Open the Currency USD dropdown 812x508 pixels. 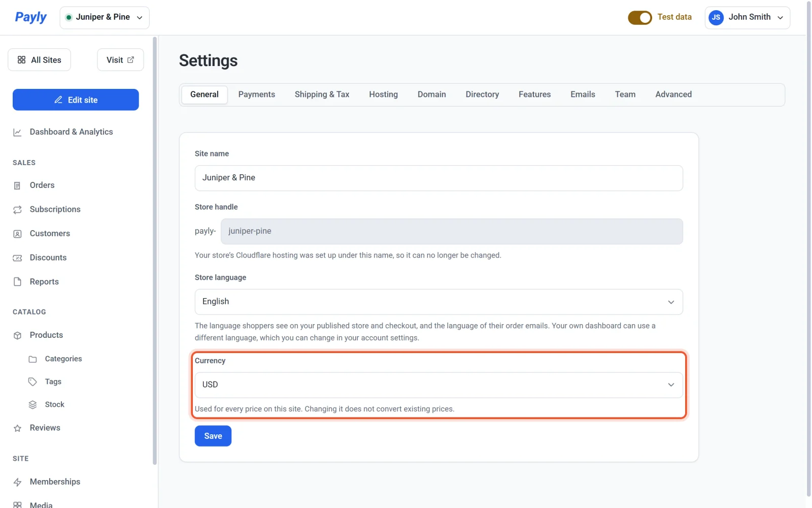tap(438, 385)
